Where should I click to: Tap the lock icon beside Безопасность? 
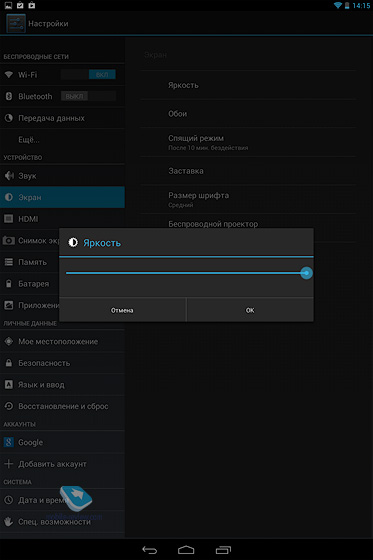click(x=9, y=363)
